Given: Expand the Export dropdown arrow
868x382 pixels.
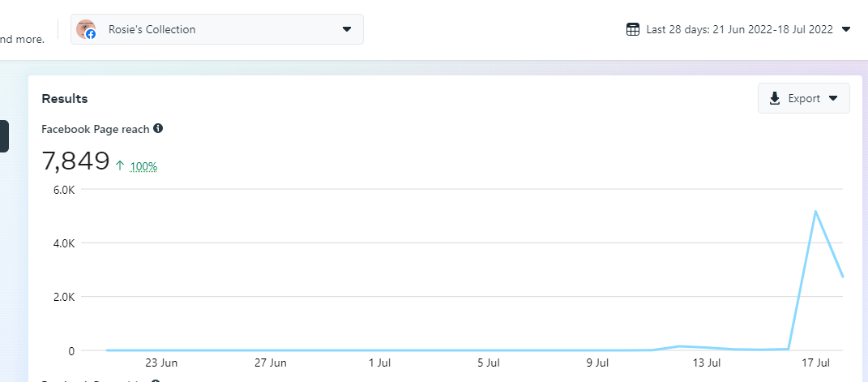Looking at the screenshot, I should point(833,99).
